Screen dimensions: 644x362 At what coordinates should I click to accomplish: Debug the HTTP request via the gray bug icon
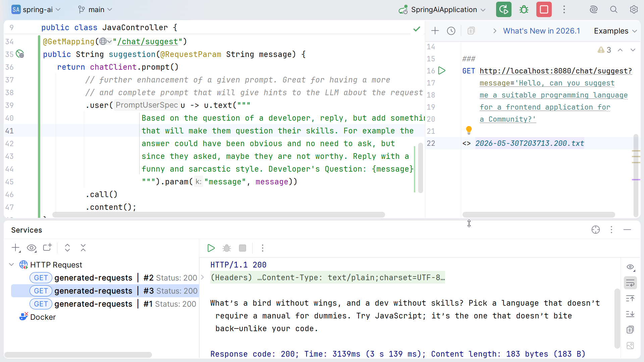coord(227,248)
